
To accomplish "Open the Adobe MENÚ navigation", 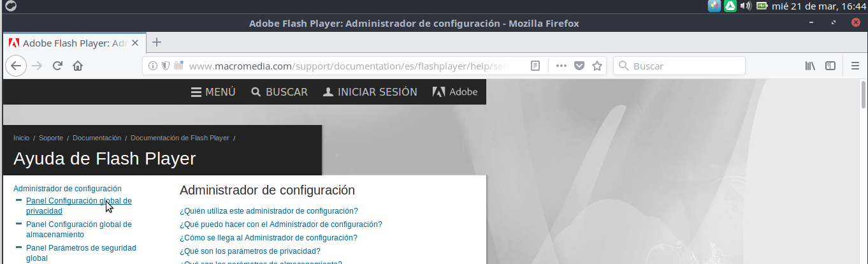I will click(213, 92).
